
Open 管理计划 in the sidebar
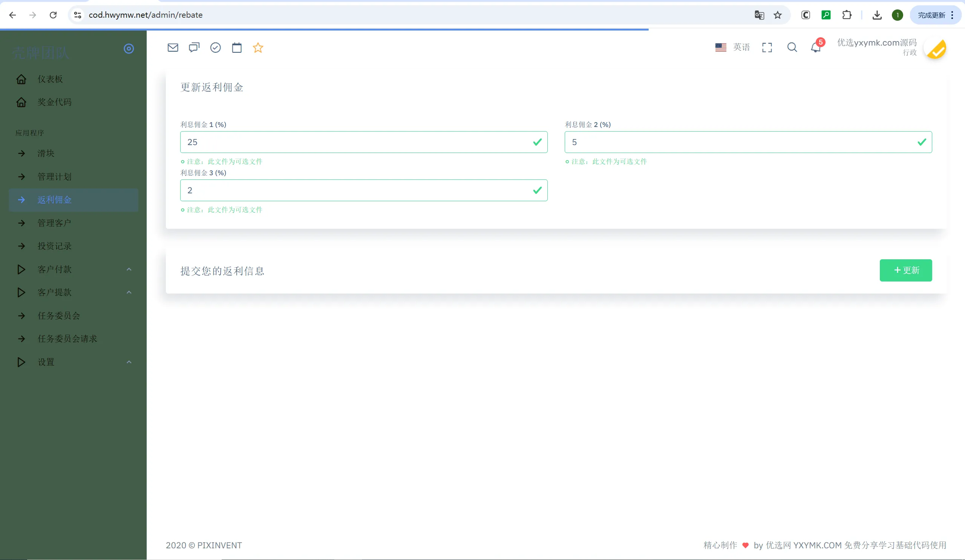54,177
